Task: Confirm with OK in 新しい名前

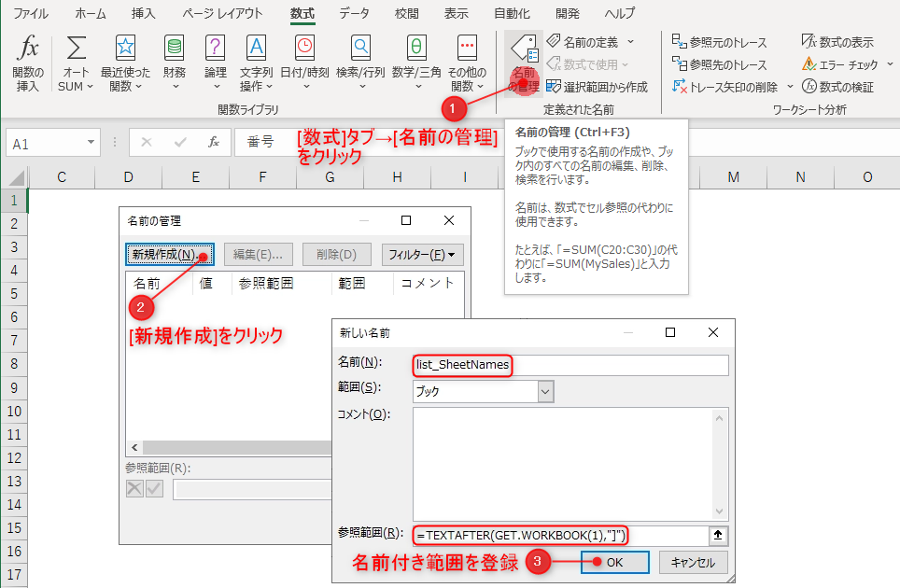Action: [x=614, y=562]
